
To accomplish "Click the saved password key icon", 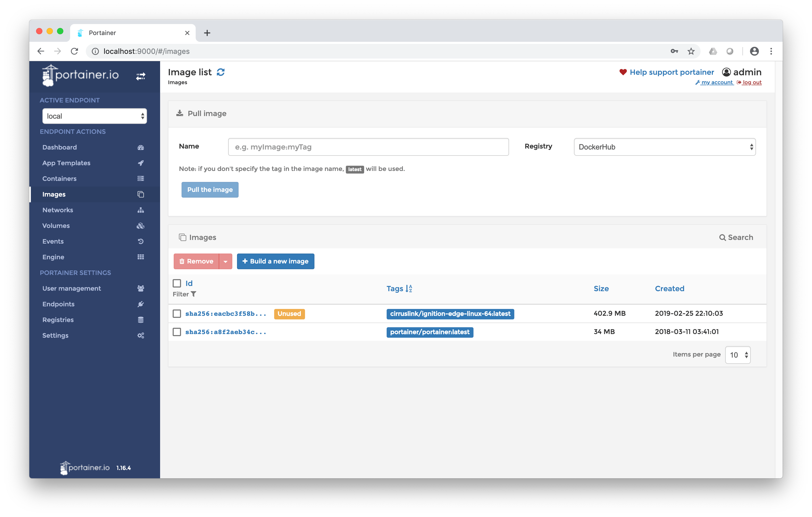I will tap(674, 51).
